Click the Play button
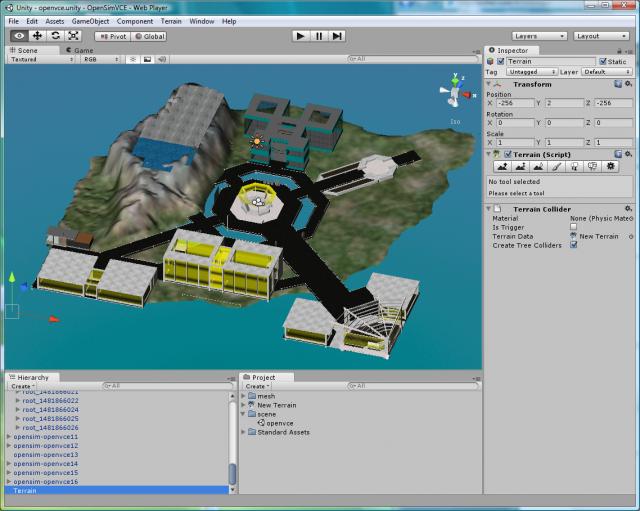The width and height of the screenshot is (640, 511). pyautogui.click(x=301, y=36)
